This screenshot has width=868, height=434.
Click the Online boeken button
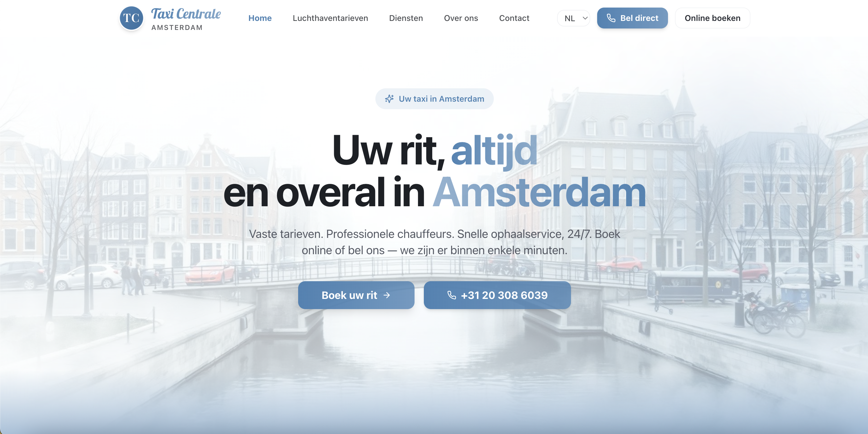coord(712,18)
